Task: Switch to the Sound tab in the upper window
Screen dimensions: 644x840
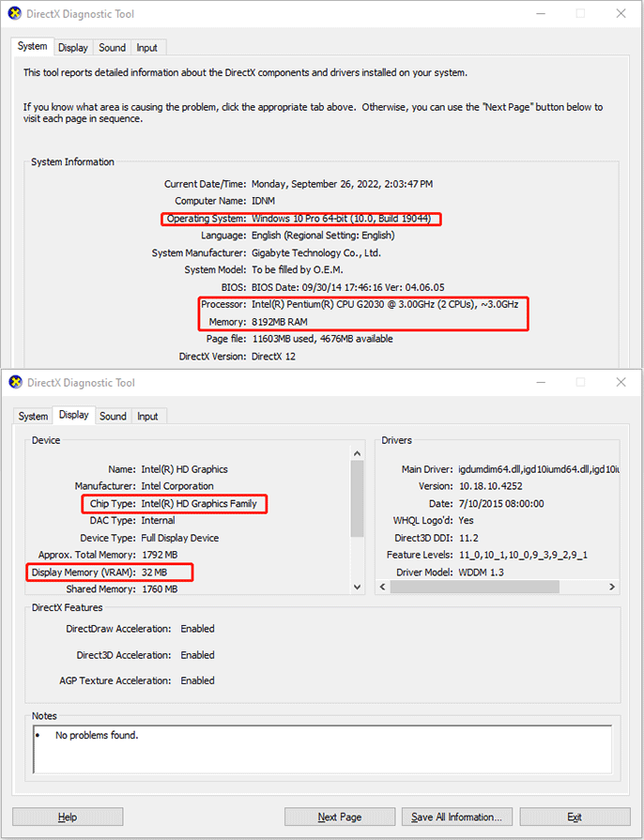Action: click(x=112, y=47)
